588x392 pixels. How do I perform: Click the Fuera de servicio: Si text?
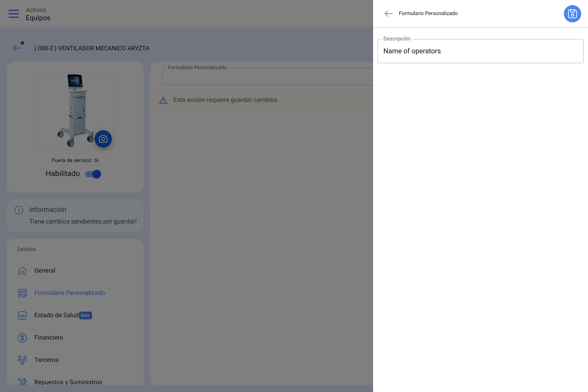(x=75, y=160)
